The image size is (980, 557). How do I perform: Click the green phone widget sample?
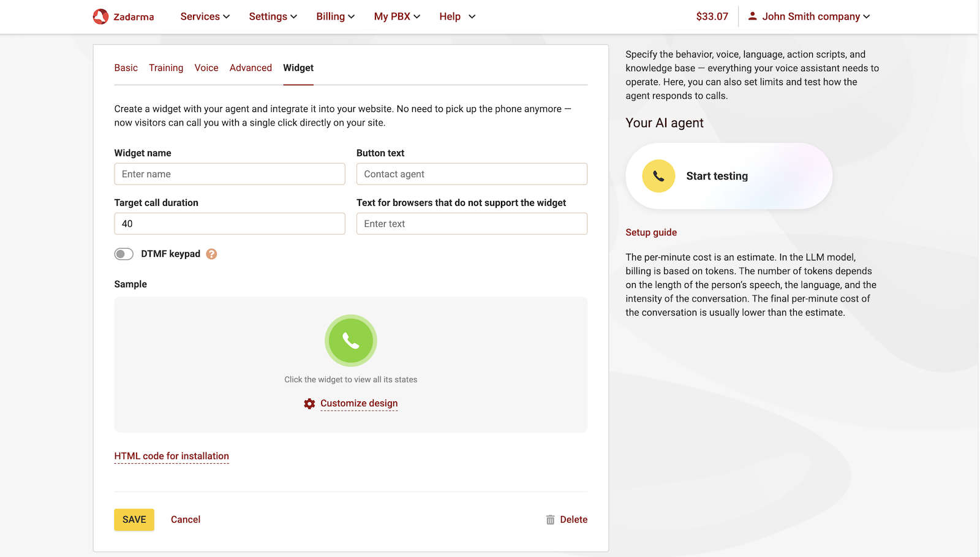(x=350, y=341)
